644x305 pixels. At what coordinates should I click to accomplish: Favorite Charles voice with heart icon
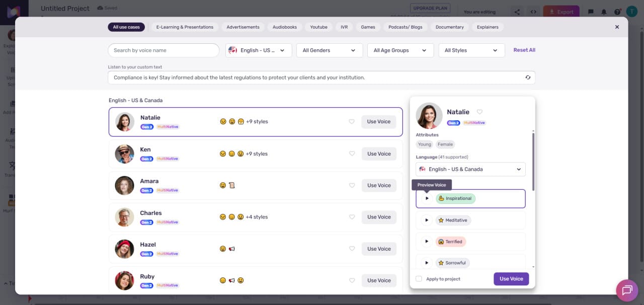pyautogui.click(x=352, y=217)
